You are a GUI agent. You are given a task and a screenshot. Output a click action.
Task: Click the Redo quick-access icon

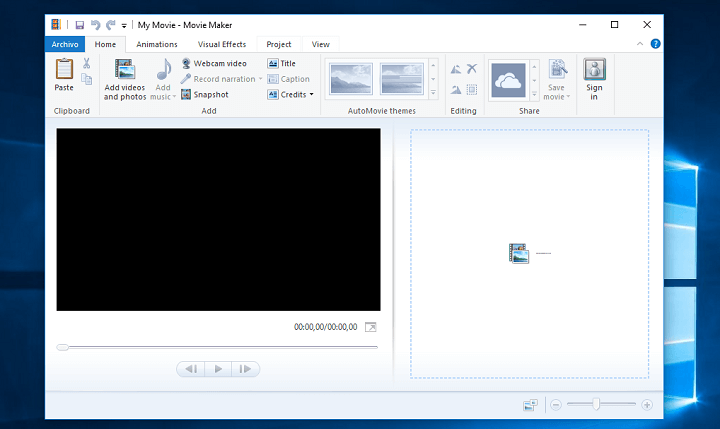pos(111,25)
